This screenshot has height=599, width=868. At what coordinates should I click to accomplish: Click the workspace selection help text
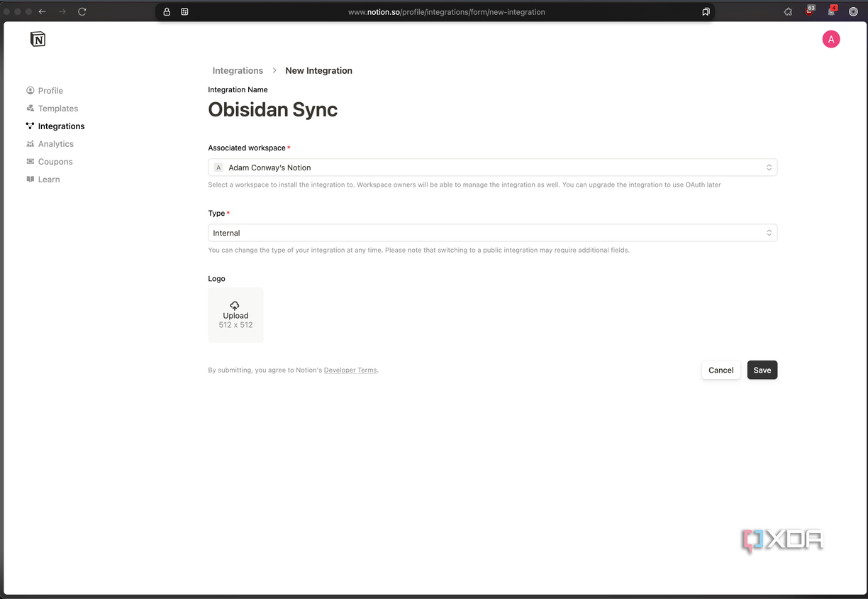pyautogui.click(x=464, y=185)
